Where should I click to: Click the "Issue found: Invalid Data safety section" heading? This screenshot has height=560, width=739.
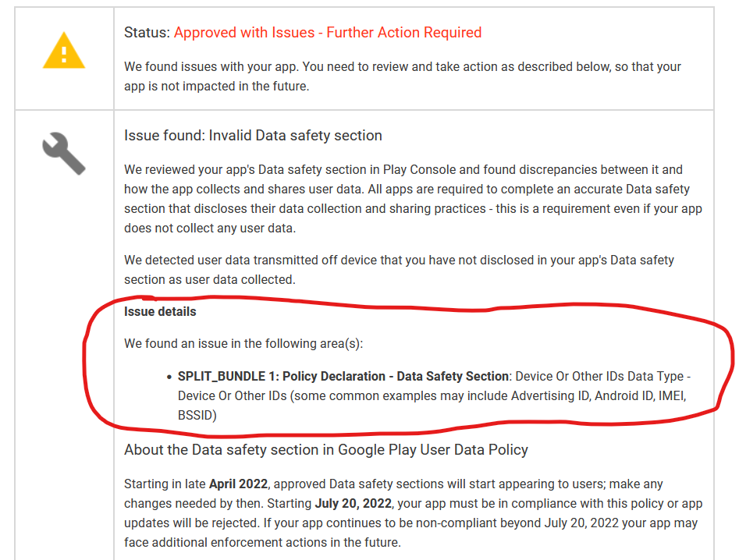coord(253,136)
